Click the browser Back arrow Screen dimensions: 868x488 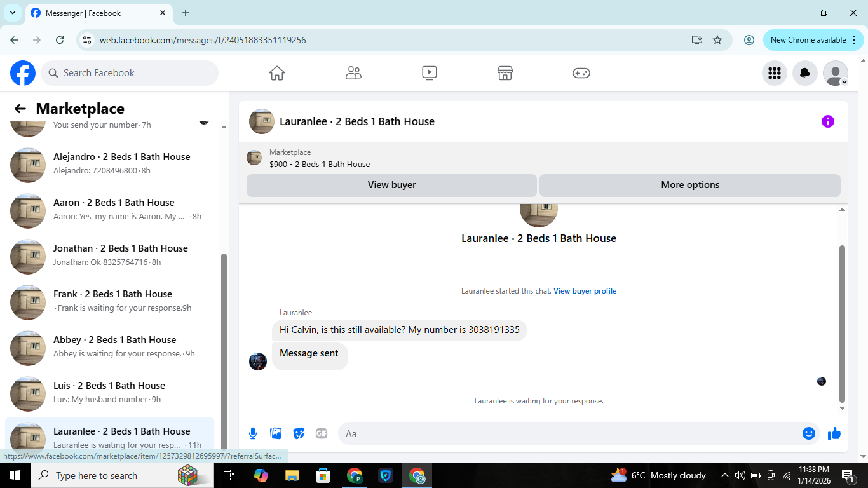click(15, 40)
